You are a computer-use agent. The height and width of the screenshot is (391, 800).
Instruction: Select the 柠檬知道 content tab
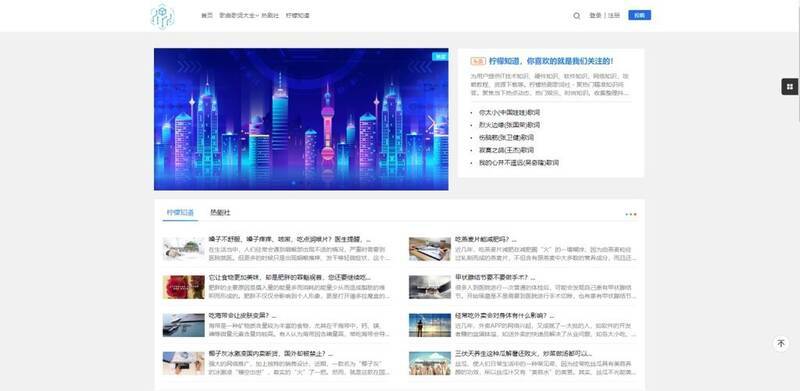point(180,213)
